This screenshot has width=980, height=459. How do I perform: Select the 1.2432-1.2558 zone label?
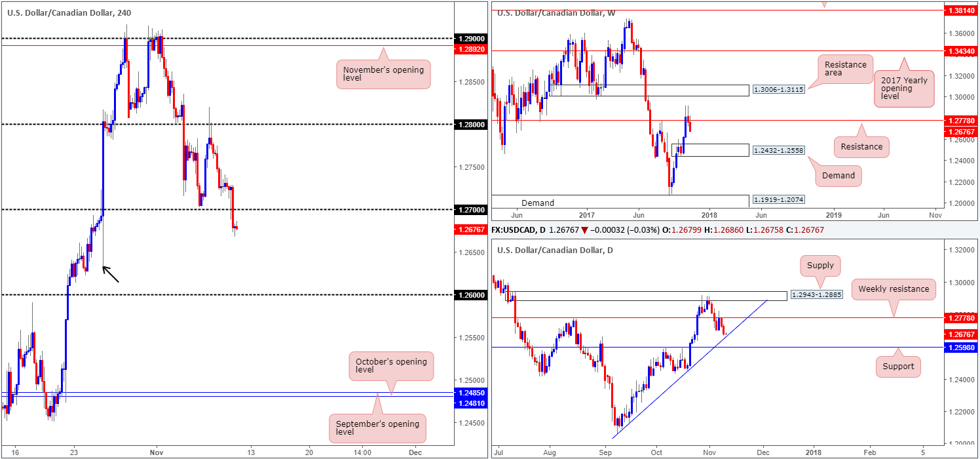[x=779, y=150]
